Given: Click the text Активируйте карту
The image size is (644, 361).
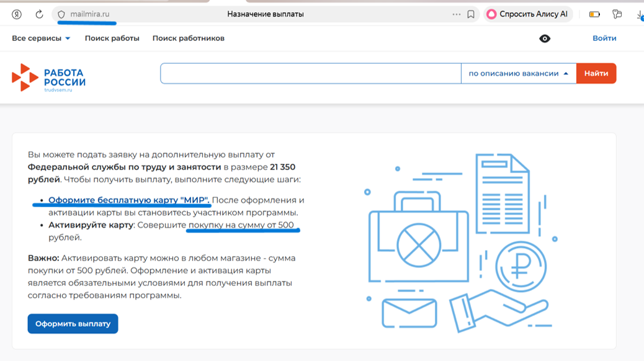Looking at the screenshot, I should pos(91,225).
